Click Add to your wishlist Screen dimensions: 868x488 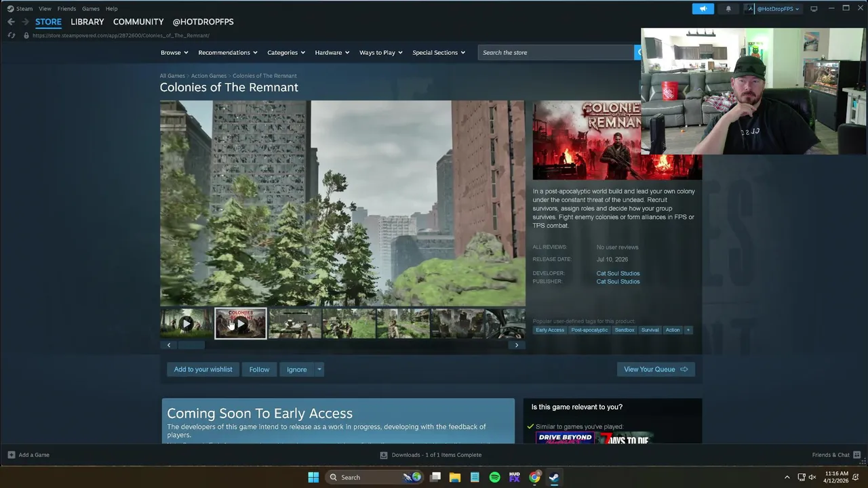coord(203,369)
